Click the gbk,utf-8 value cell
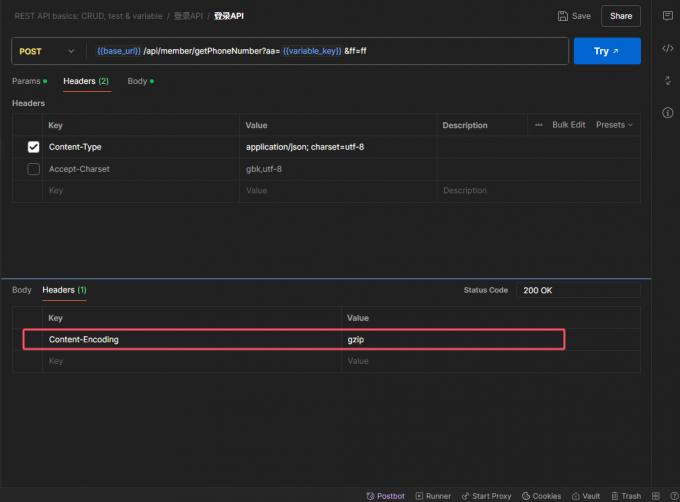This screenshot has width=680, height=502. (338, 169)
